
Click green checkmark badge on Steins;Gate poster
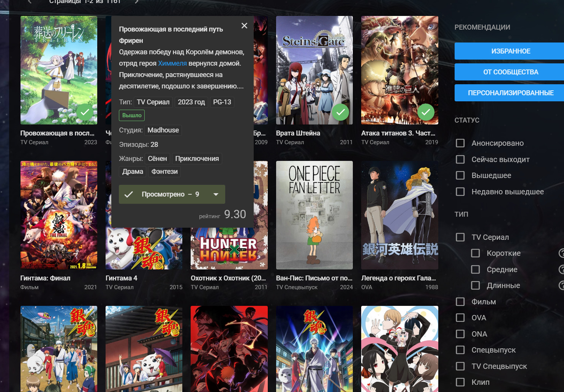341,112
